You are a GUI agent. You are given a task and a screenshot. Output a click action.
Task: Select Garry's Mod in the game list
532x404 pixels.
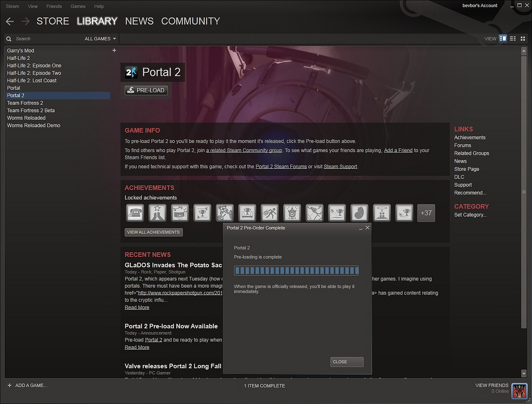(x=20, y=50)
